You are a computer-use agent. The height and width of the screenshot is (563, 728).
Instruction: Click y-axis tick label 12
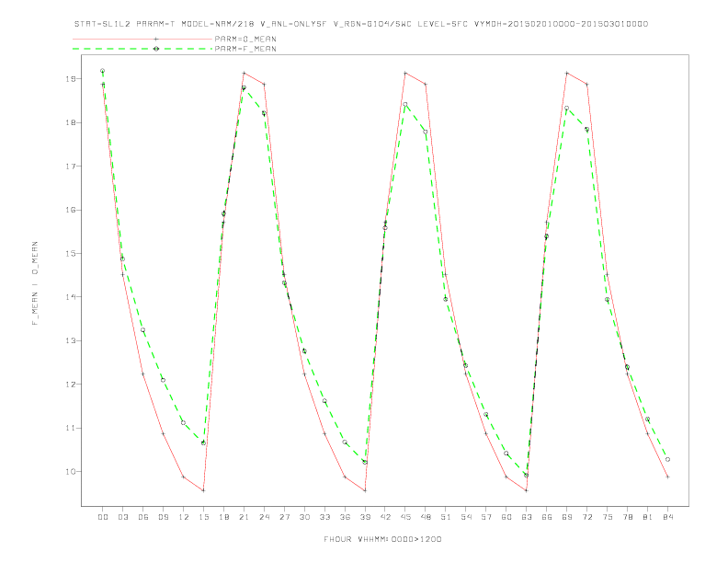pyautogui.click(x=71, y=385)
